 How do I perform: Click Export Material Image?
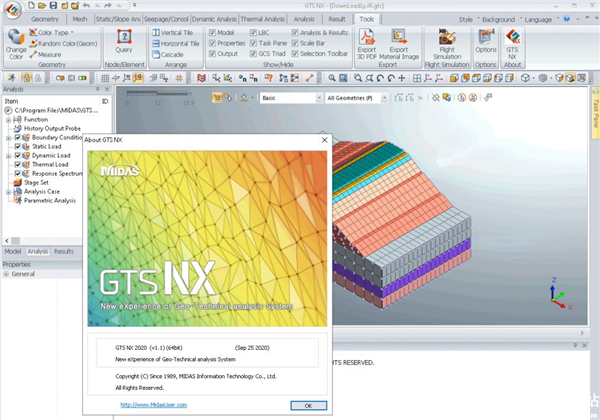[399, 44]
